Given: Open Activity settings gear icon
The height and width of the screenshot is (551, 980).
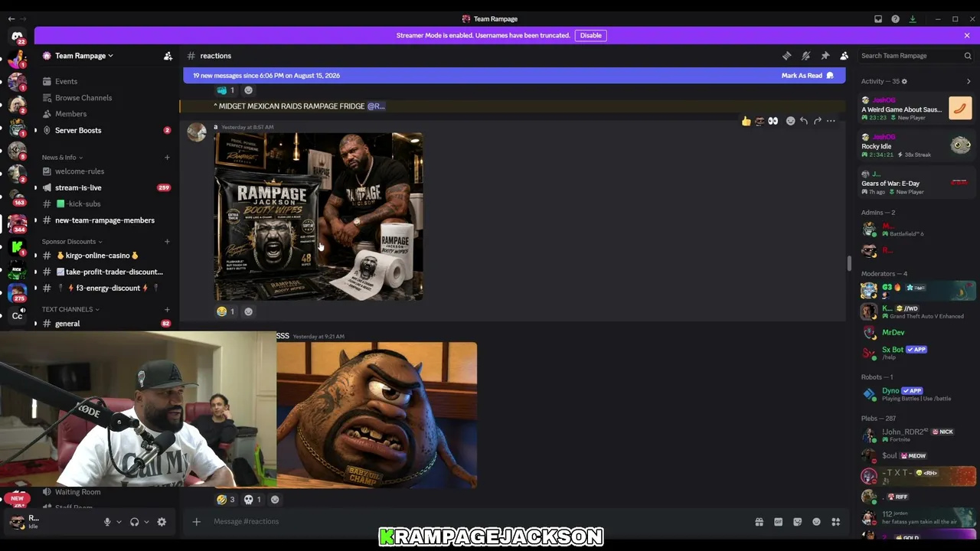Looking at the screenshot, I should 904,81.
